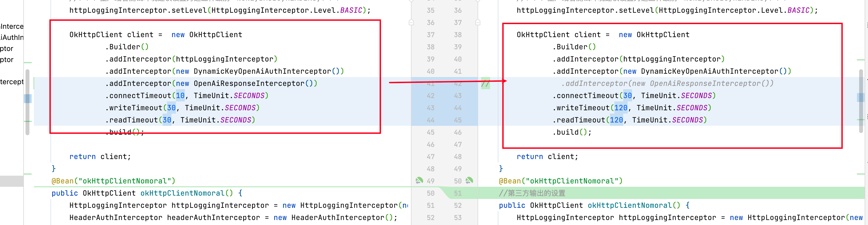Click the connectTimeout value 10 in the left pane
This screenshot has height=225, width=868.
coord(180,96)
